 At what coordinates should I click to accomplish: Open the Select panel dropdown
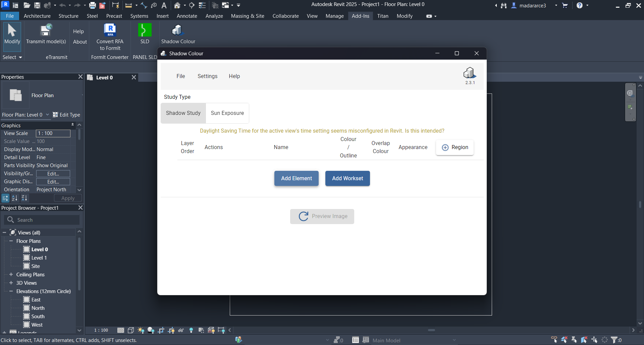pyautogui.click(x=12, y=57)
